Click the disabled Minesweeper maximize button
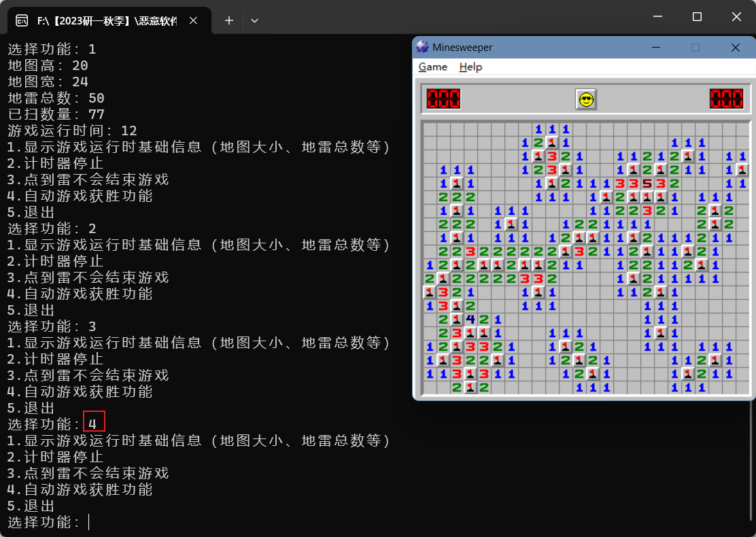This screenshot has width=756, height=537. click(695, 48)
